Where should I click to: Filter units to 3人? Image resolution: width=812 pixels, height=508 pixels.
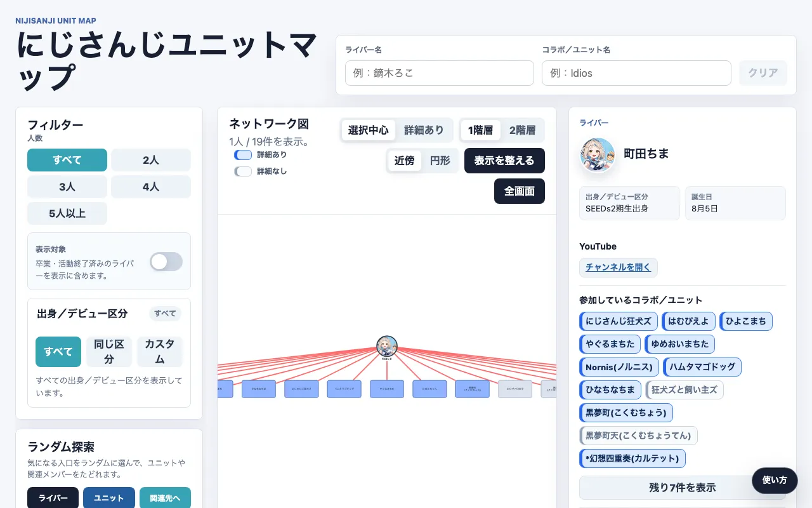point(67,187)
